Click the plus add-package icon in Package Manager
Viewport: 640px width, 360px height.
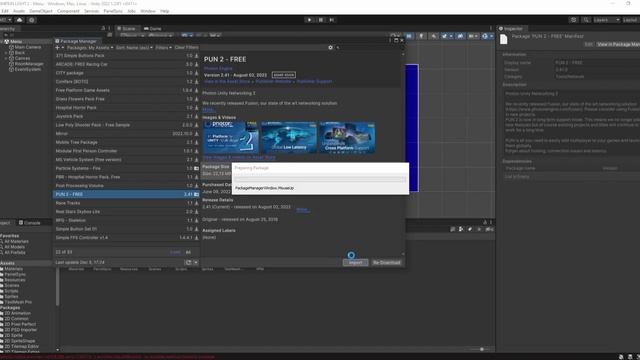pyautogui.click(x=58, y=47)
